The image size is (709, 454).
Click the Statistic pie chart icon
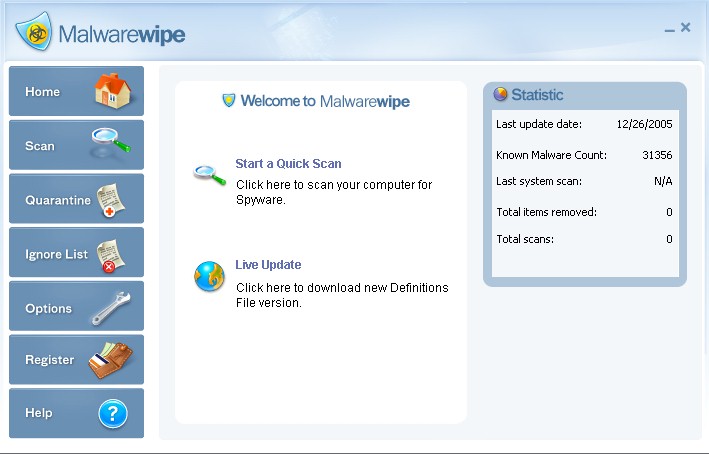pyautogui.click(x=500, y=94)
